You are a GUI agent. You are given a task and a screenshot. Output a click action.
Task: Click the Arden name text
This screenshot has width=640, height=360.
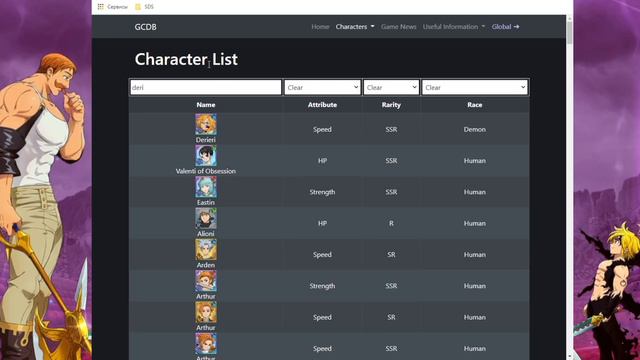point(206,265)
